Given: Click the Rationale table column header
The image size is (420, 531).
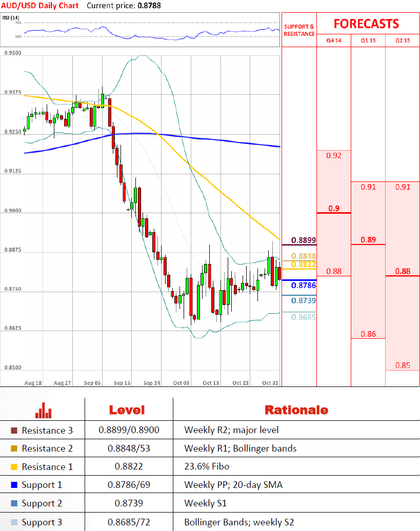Looking at the screenshot, I should point(296,410).
